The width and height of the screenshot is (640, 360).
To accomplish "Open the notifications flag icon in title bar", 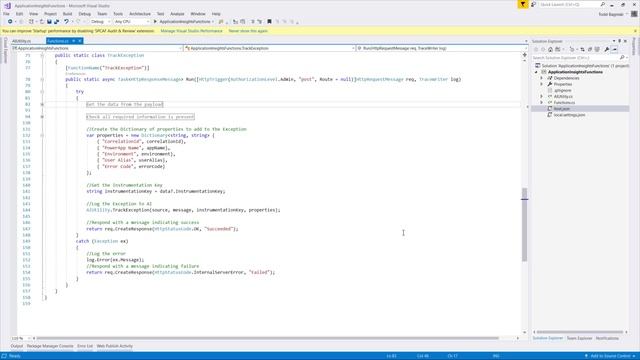I will [x=523, y=4].
